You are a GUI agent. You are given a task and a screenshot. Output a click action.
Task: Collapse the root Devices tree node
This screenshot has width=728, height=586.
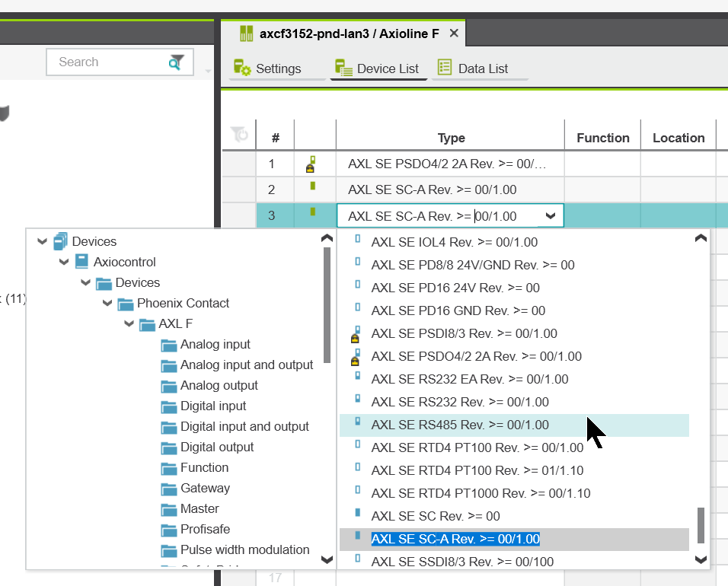tap(42, 241)
